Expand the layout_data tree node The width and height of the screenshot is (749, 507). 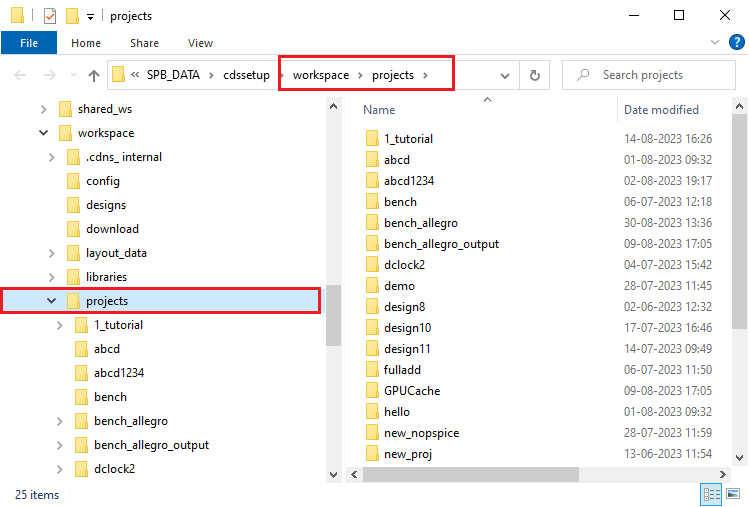pyautogui.click(x=50, y=253)
